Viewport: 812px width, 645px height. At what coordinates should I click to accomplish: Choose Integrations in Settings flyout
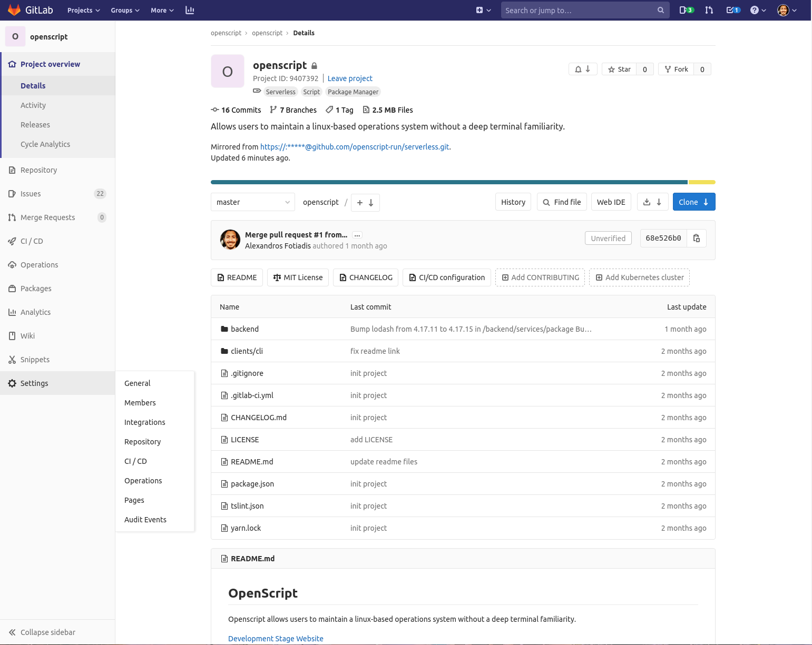click(x=155, y=422)
